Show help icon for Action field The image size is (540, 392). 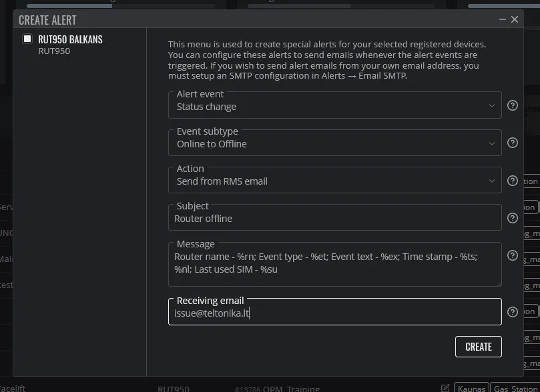pyautogui.click(x=513, y=181)
